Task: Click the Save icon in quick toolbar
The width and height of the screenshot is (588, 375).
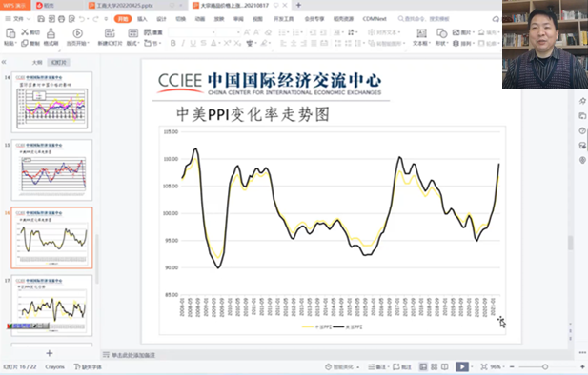Action: (x=41, y=19)
